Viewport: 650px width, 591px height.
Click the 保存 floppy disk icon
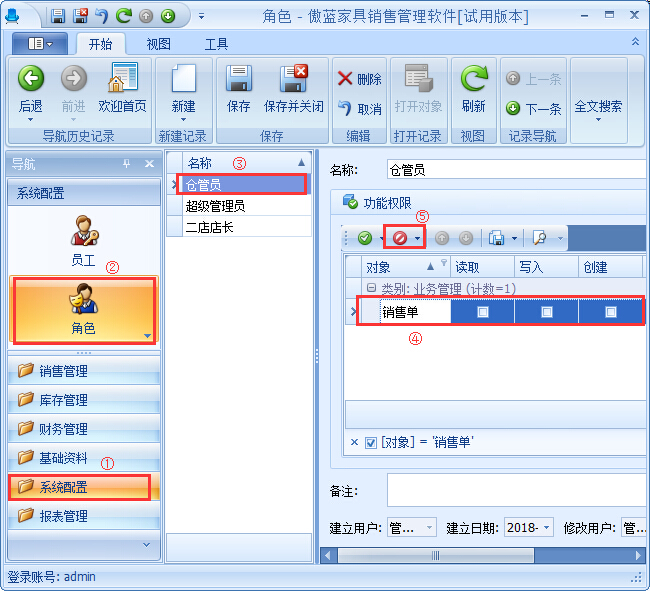(x=239, y=78)
